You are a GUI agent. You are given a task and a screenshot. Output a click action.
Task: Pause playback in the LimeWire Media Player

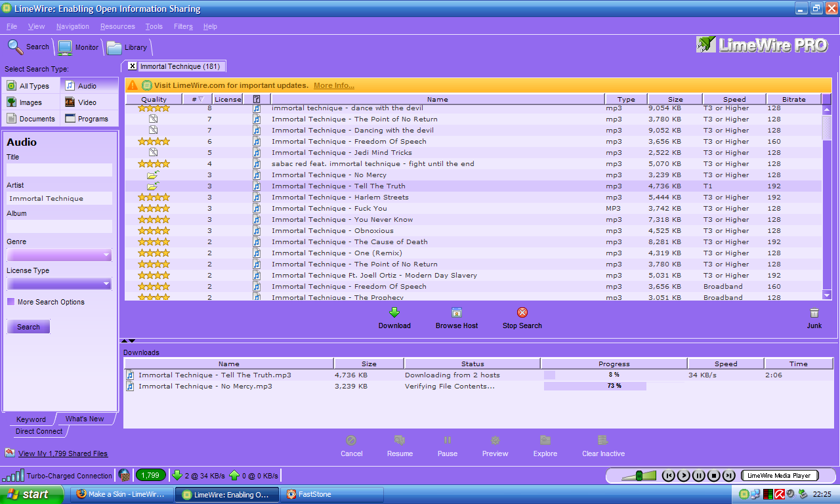click(698, 476)
